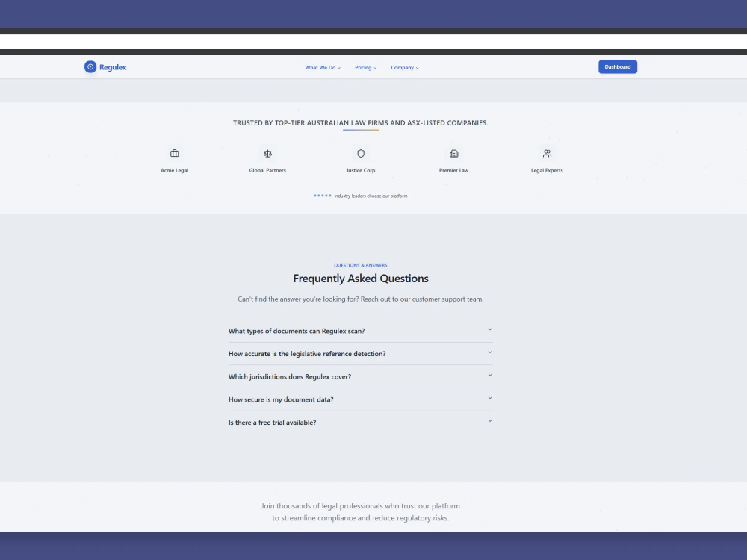Click the "Trusted by top-tier Australian law firms" heading
Screen dimensions: 747x560
click(361, 123)
